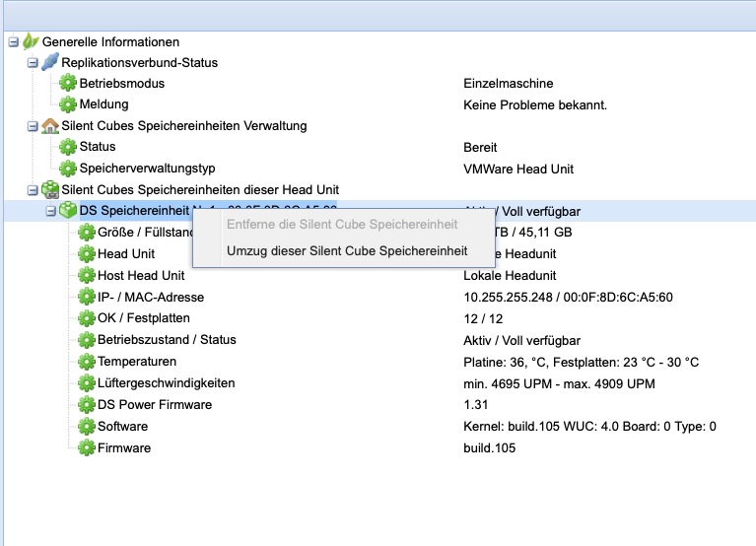Select the IP- / MAC-Adresse row

coord(150,297)
